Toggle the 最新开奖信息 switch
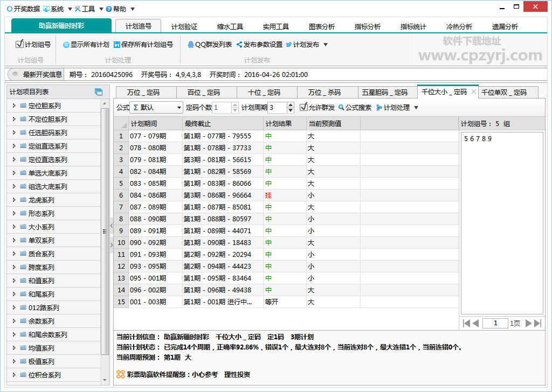This screenshot has height=392, width=552. (x=15, y=74)
